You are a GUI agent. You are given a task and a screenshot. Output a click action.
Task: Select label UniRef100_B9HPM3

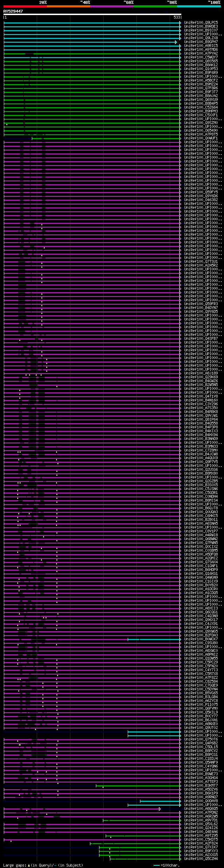click(x=201, y=111)
